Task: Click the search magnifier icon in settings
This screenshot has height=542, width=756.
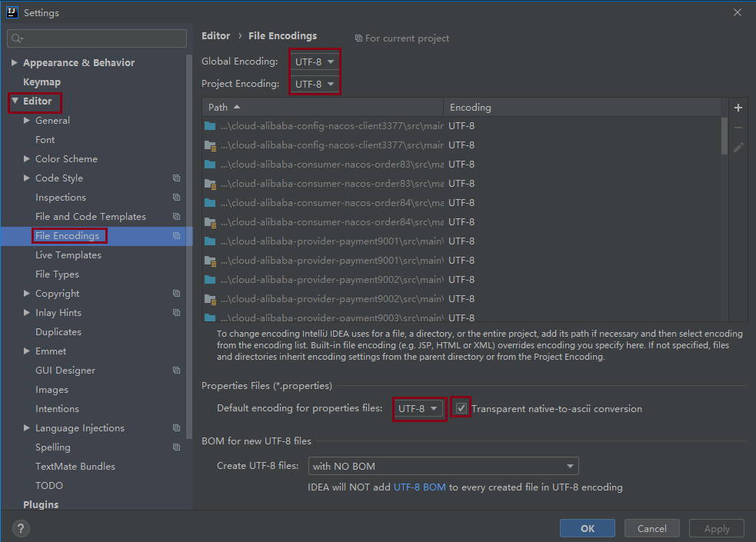Action: (17, 38)
